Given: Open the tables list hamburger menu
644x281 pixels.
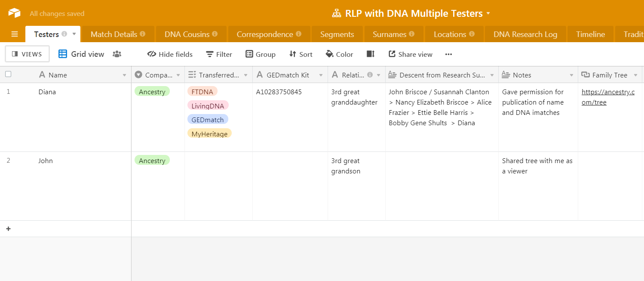Looking at the screenshot, I should [x=15, y=34].
